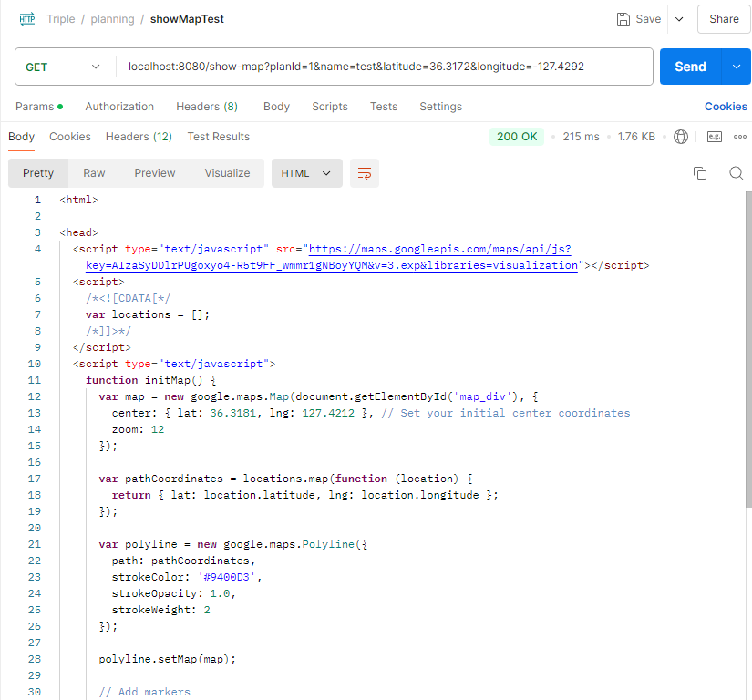Click the 215 ms response time
The width and height of the screenshot is (752, 700).
pyautogui.click(x=581, y=137)
